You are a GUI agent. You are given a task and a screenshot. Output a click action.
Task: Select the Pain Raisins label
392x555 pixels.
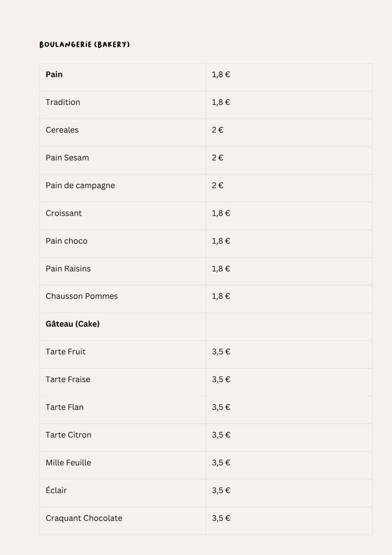click(68, 269)
